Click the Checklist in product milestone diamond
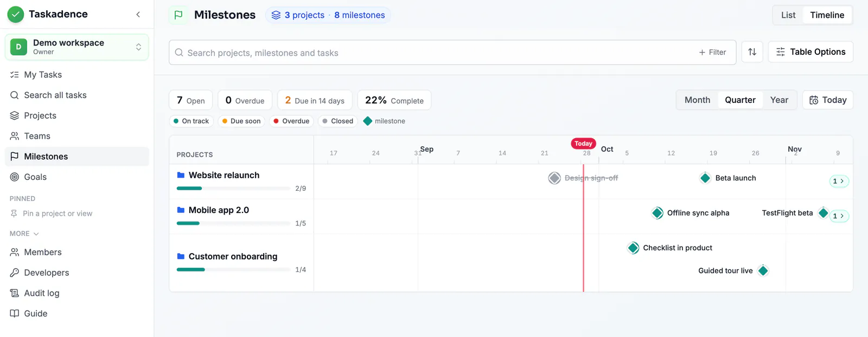This screenshot has width=868, height=337. point(633,248)
